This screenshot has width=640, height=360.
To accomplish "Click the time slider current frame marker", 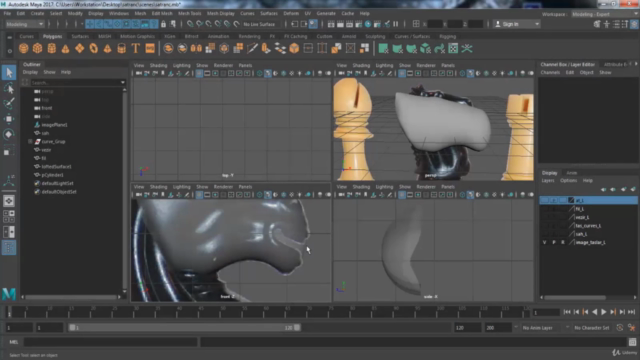I will pyautogui.click(x=9, y=312).
